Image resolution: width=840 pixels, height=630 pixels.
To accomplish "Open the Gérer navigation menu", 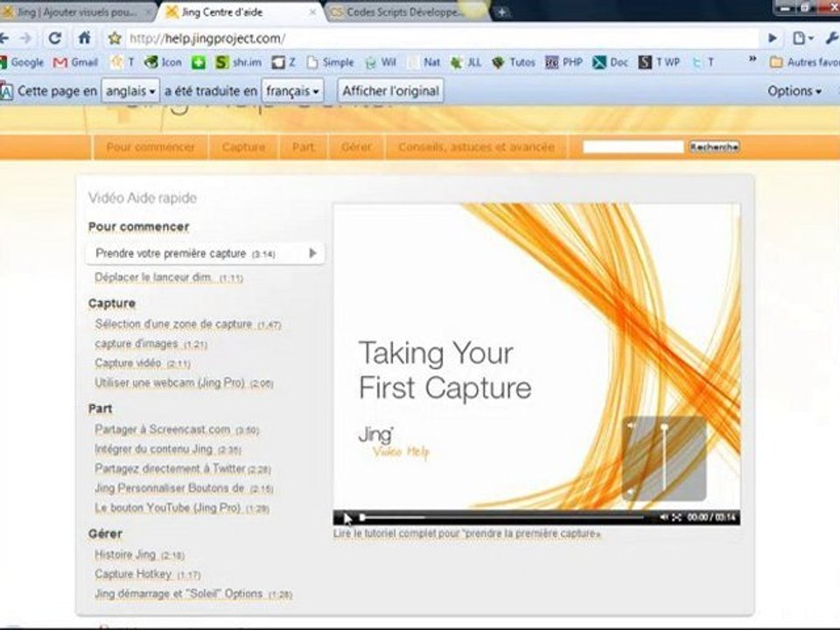I will tap(356, 147).
